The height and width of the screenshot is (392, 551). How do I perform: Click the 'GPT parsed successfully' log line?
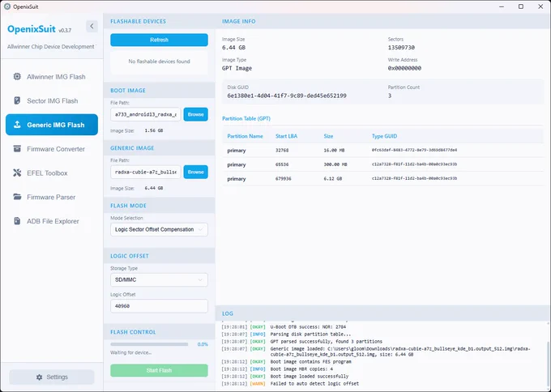(x=326, y=342)
